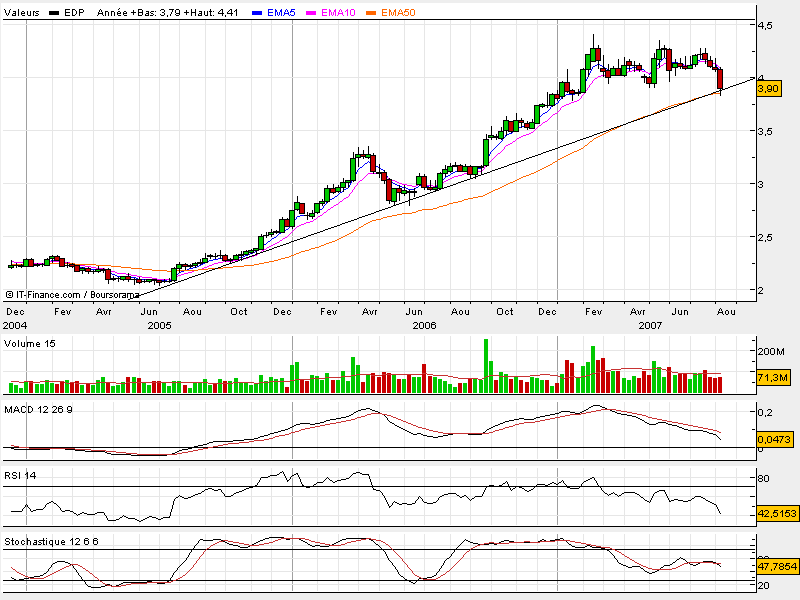Click the 2004 year label
800x600 pixels.
point(15,326)
